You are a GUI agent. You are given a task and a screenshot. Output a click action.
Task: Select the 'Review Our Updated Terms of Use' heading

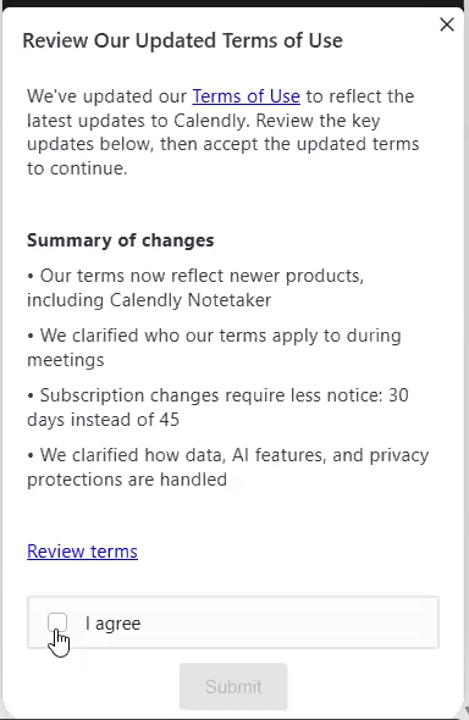(182, 41)
